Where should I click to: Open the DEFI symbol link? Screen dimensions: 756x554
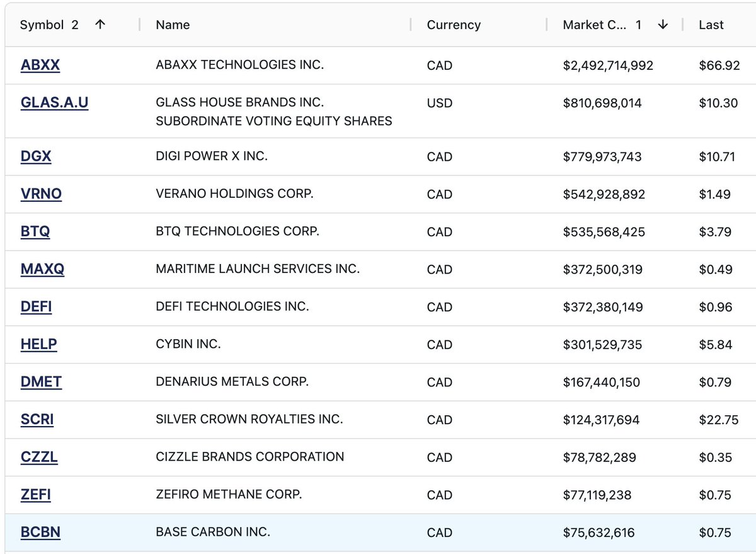coord(36,307)
